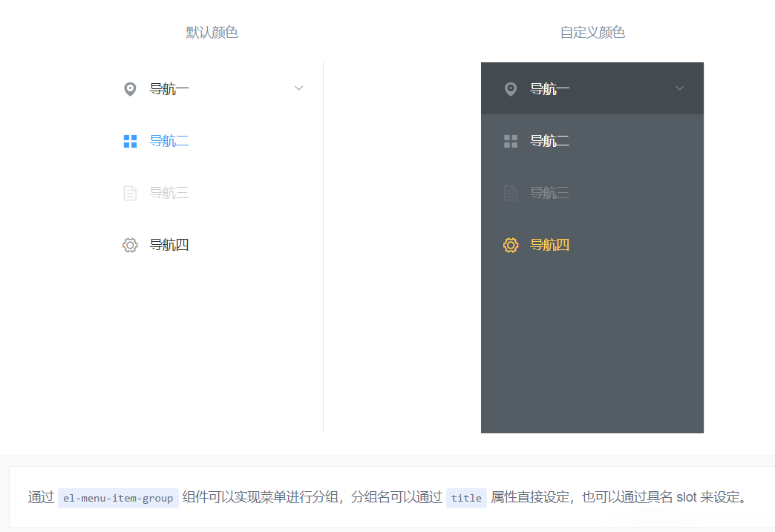Select the grid icon next to 导航二
This screenshot has width=775, height=532.
(130, 140)
